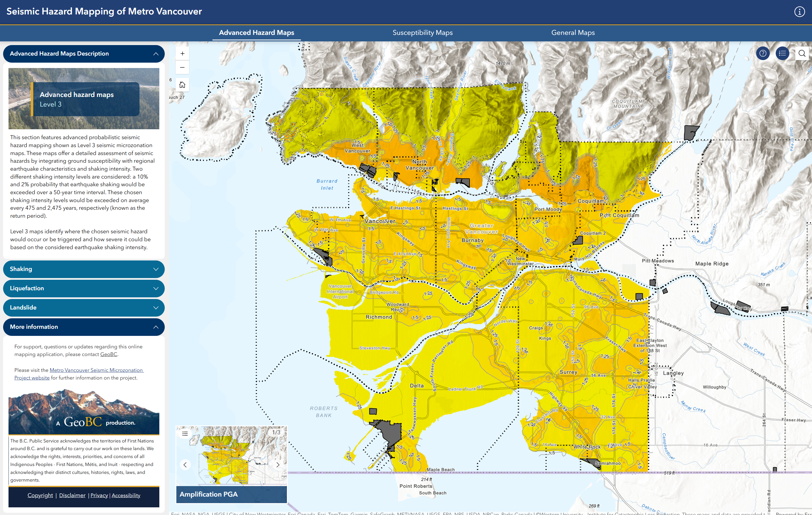
Task: Click the ROBERTS BANK label on map
Action: coord(324,412)
